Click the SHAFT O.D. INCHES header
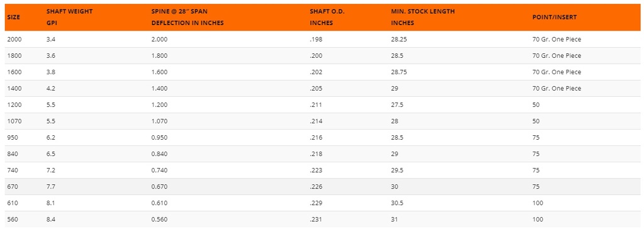This screenshot has height=234, width=644. [327, 17]
